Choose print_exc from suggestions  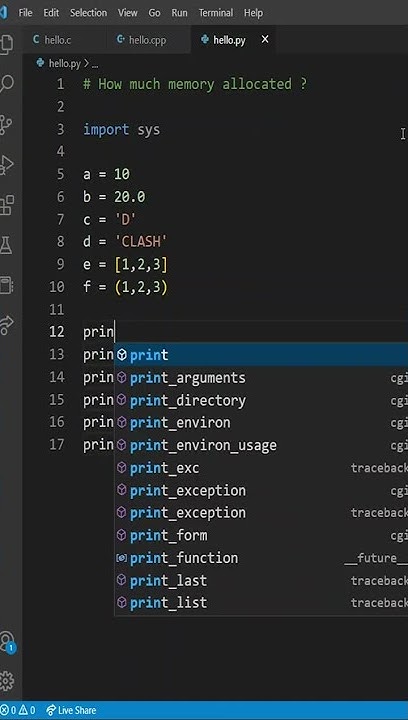pos(261,467)
